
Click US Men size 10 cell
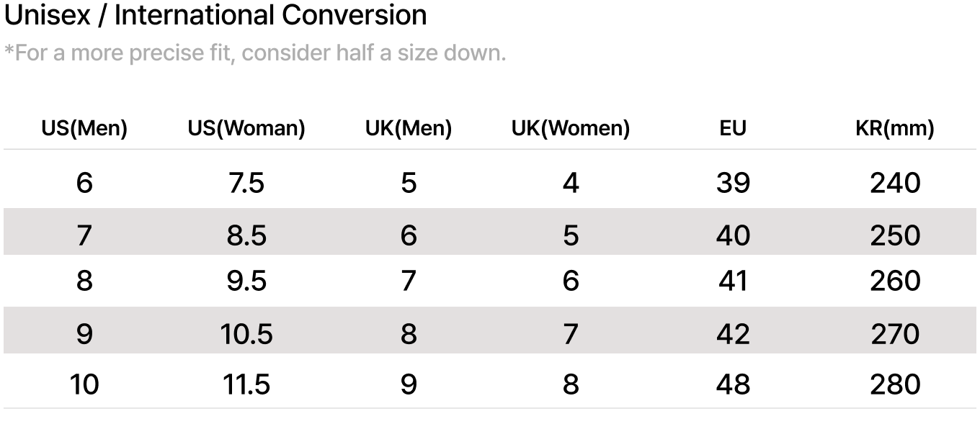(x=84, y=384)
